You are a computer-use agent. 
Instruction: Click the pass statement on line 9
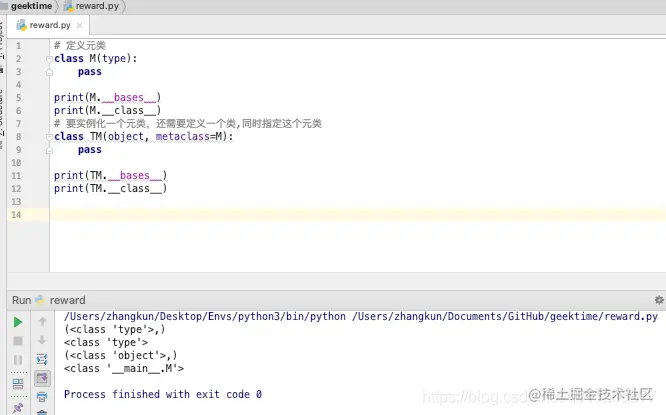pyautogui.click(x=90, y=150)
